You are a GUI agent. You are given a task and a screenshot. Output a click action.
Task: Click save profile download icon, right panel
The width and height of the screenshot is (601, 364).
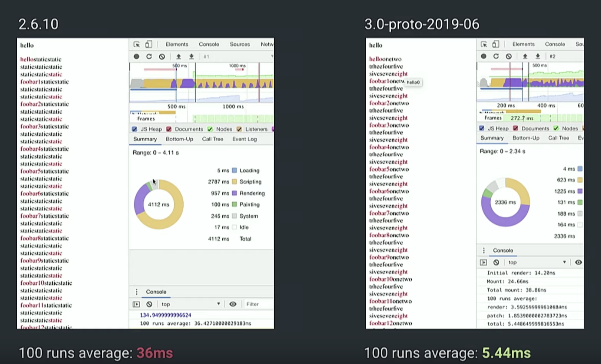pyautogui.click(x=538, y=56)
